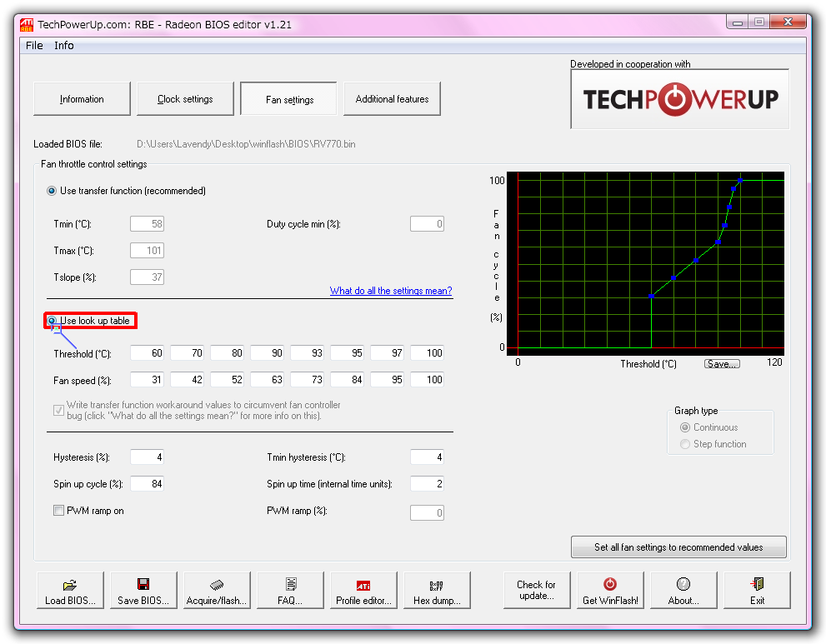Viewport: 826px width, 644px height.
Task: Click the Fan speed field showing 73
Action: tap(307, 380)
